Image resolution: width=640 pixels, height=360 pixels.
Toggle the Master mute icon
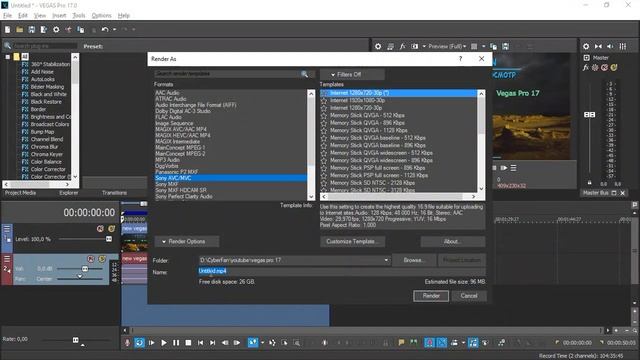tap(604, 67)
